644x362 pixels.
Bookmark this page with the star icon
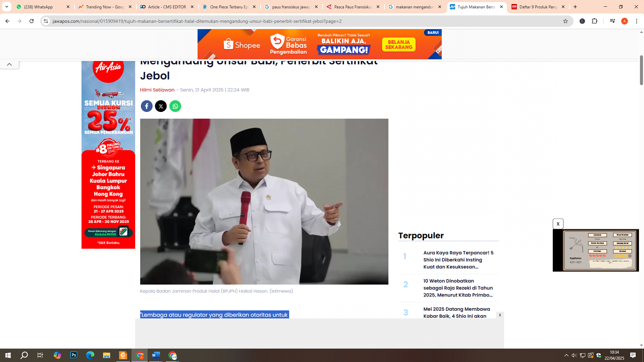click(x=566, y=21)
